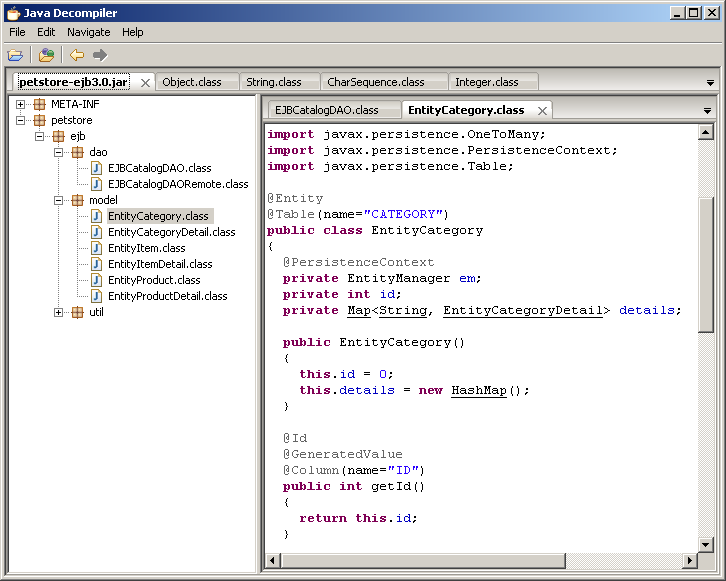Click the EntityCategory.class file icon in tree
This screenshot has width=726, height=581.
pyautogui.click(x=96, y=216)
